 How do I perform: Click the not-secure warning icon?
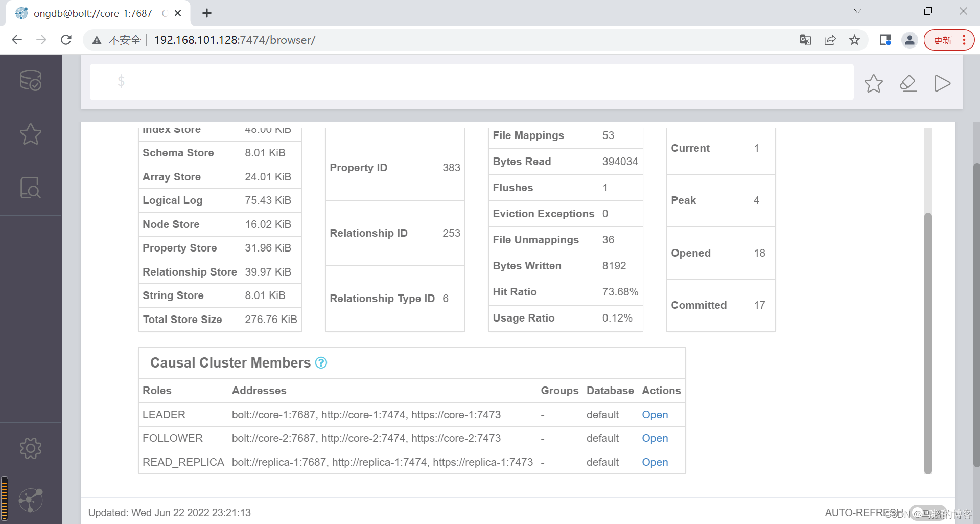click(x=97, y=40)
